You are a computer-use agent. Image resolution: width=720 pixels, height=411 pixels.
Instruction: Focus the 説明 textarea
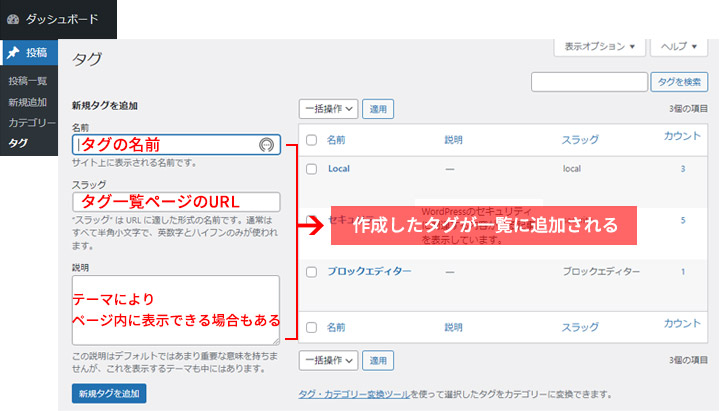[176, 310]
